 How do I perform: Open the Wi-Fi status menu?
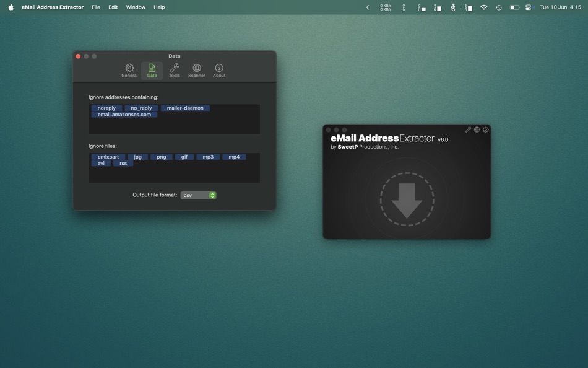(484, 7)
